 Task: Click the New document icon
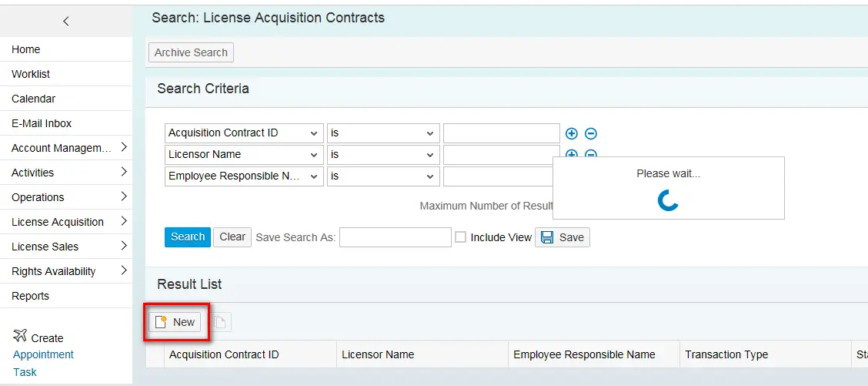click(162, 322)
